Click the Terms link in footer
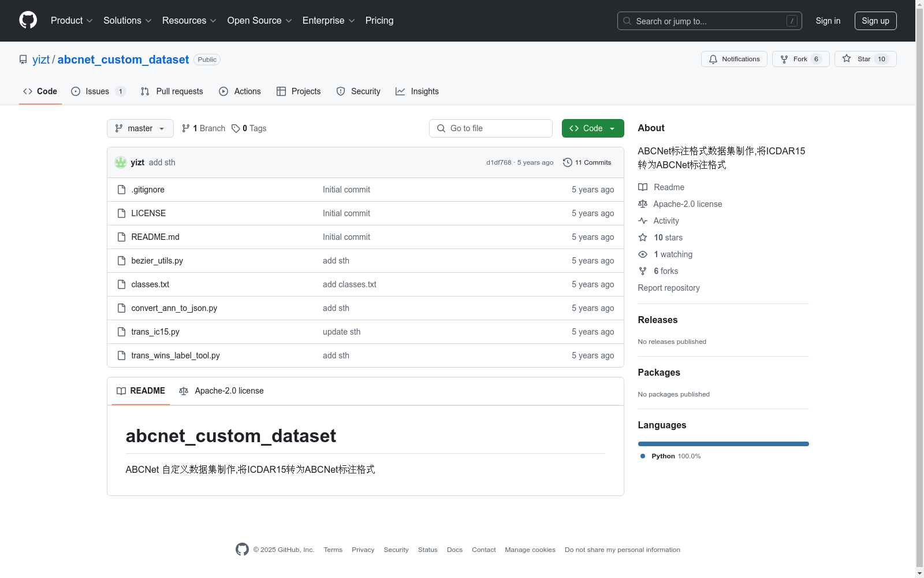The height and width of the screenshot is (578, 924). (x=333, y=550)
